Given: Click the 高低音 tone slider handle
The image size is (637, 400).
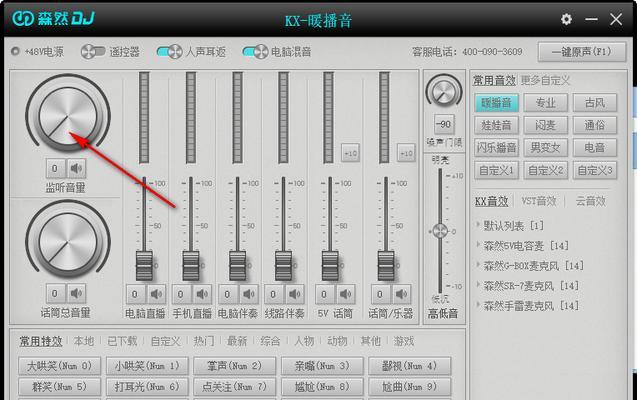Looking at the screenshot, I should point(440,231).
